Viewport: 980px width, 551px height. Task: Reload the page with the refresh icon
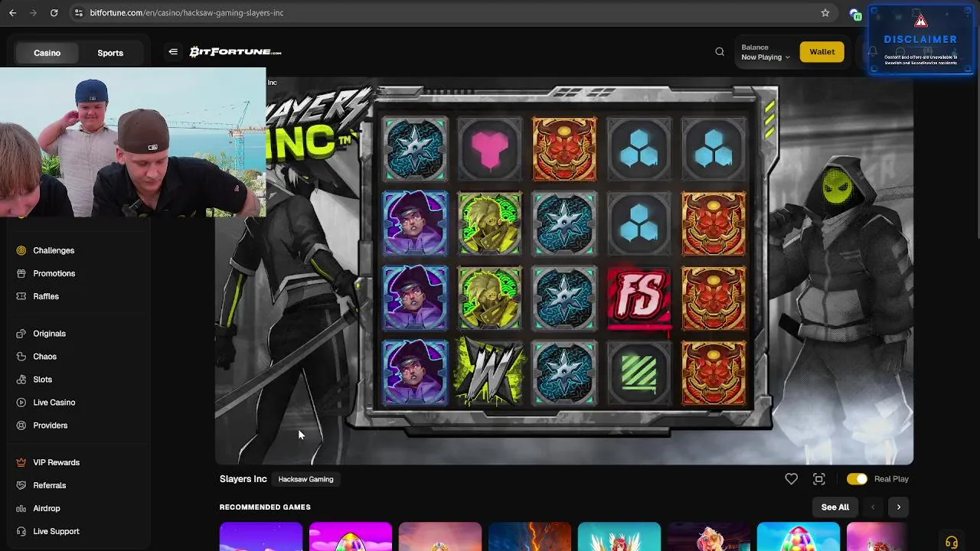[54, 13]
